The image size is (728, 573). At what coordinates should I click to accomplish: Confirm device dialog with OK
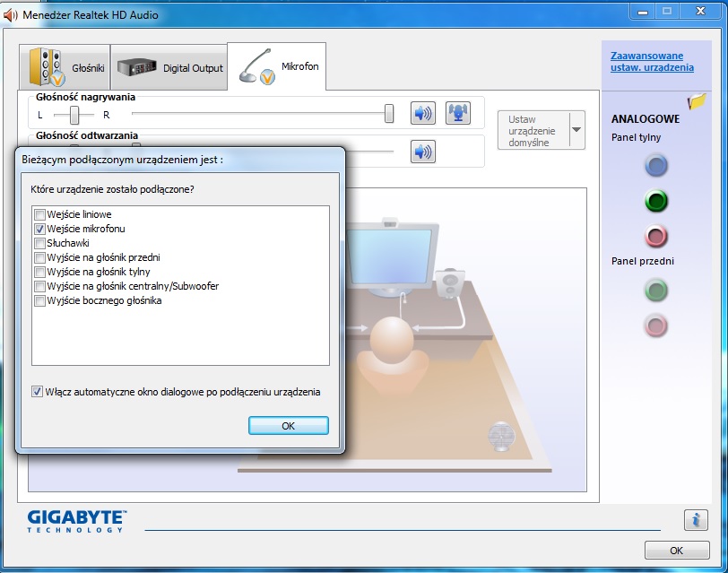point(289,426)
